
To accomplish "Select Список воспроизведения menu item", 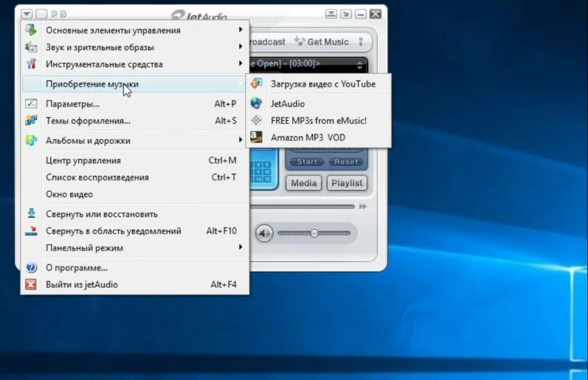I will click(x=135, y=177).
